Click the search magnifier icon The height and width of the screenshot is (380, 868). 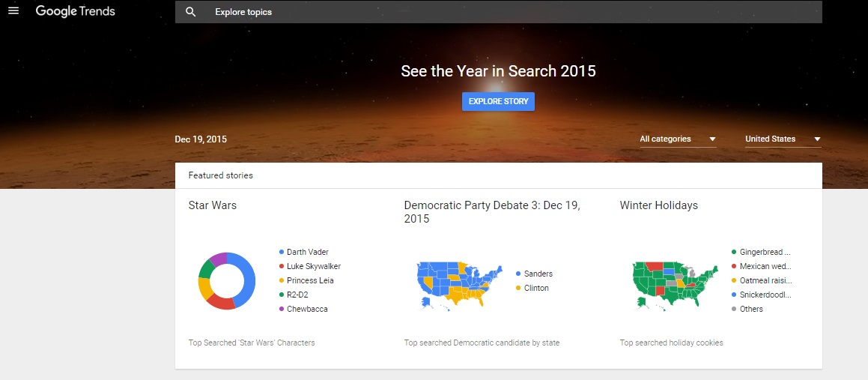tap(191, 12)
